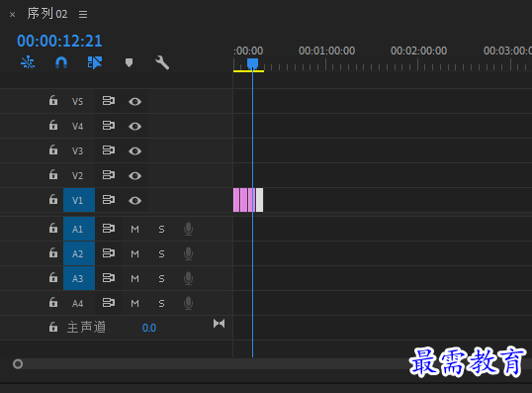
Task: Hide track V1 output with eye
Action: click(135, 200)
